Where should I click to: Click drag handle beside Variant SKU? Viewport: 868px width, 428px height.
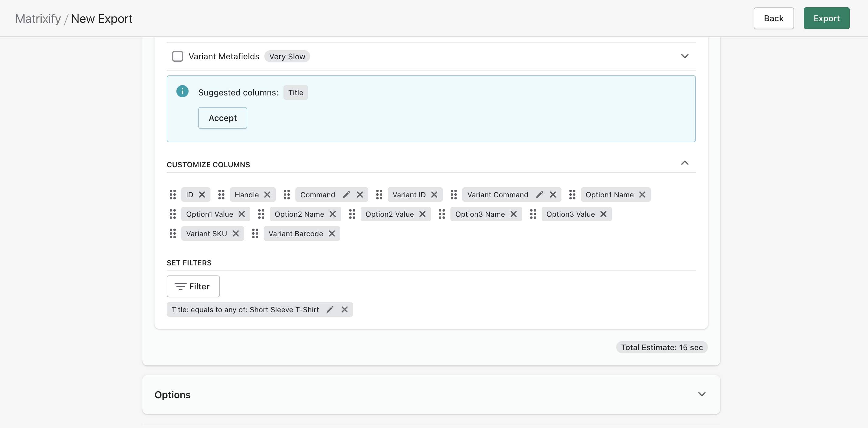point(172,233)
